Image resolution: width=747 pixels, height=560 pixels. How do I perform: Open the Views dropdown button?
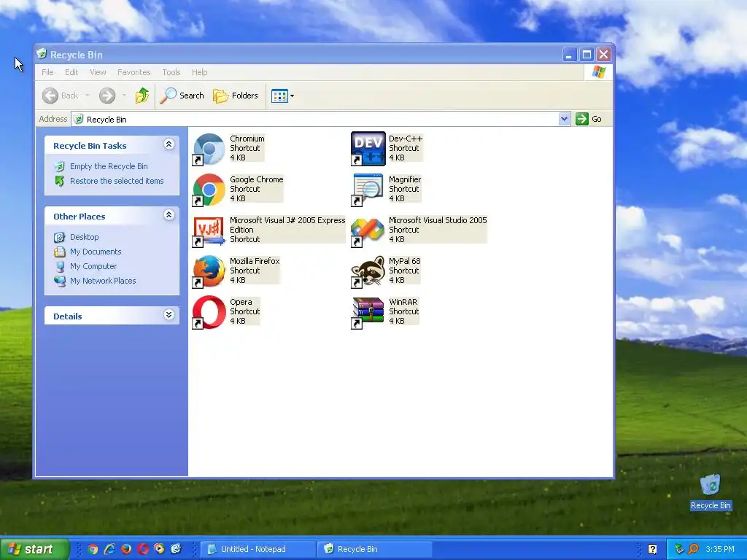click(282, 96)
